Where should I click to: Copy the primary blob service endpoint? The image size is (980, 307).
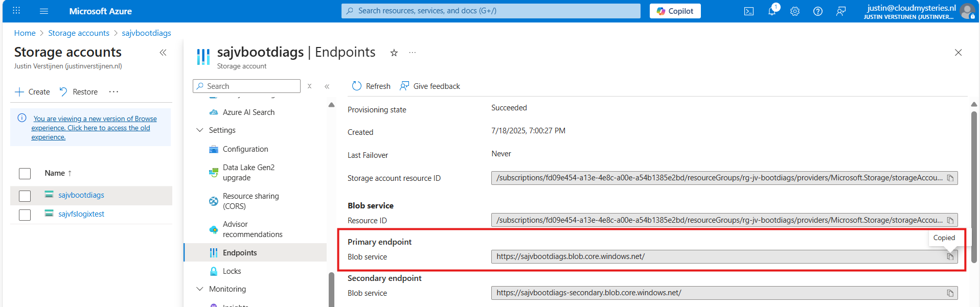950,256
